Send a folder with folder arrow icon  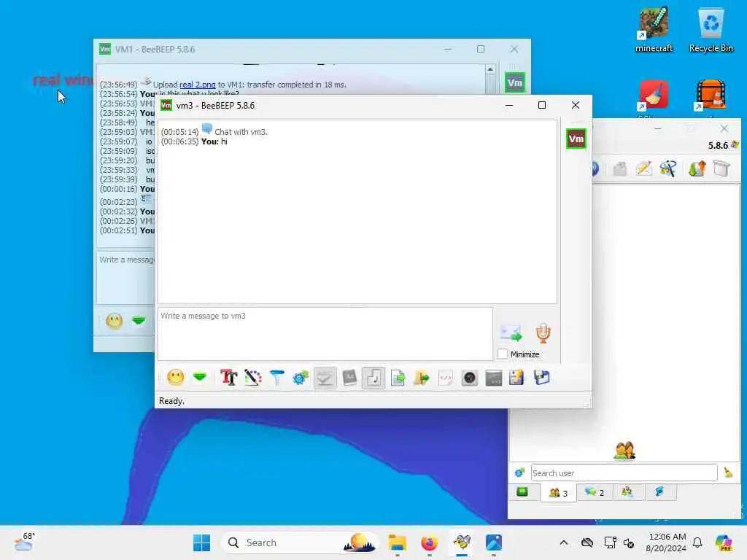[x=421, y=378]
